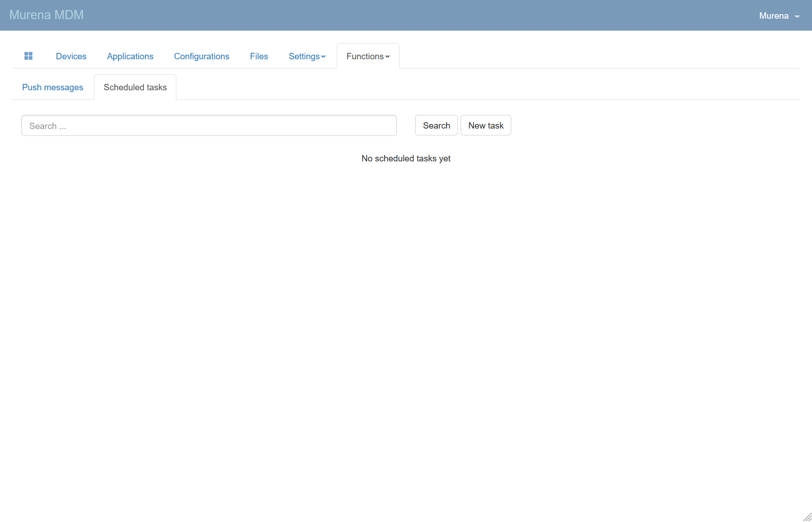This screenshot has width=812, height=522.
Task: Select the Scheduled tasks sub-tab
Action: pyautogui.click(x=135, y=87)
